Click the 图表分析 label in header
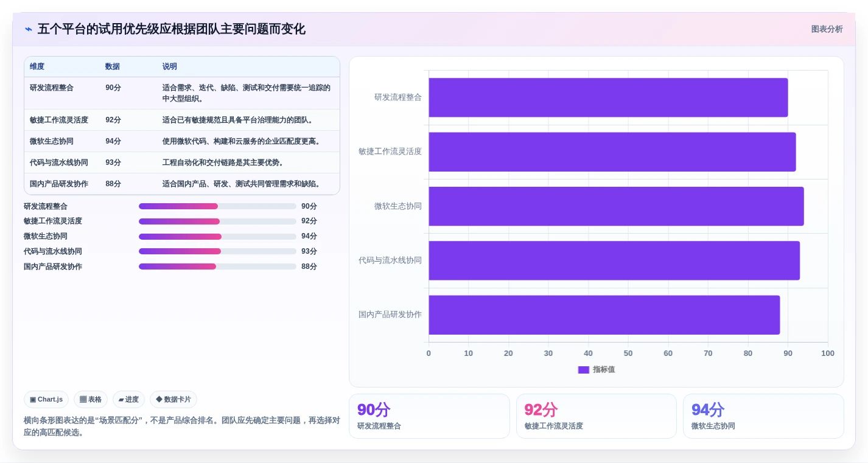868x463 pixels. coord(827,29)
